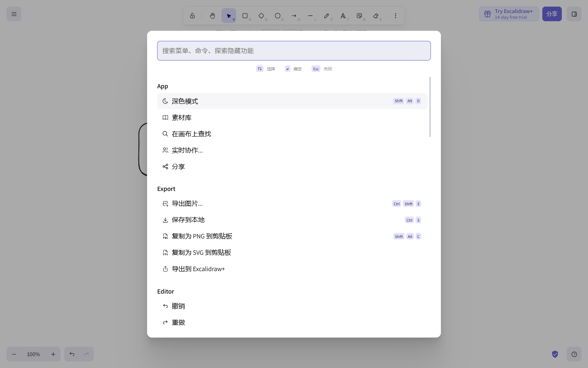Open the encryption shield info icon
The height and width of the screenshot is (368, 588).
click(555, 354)
